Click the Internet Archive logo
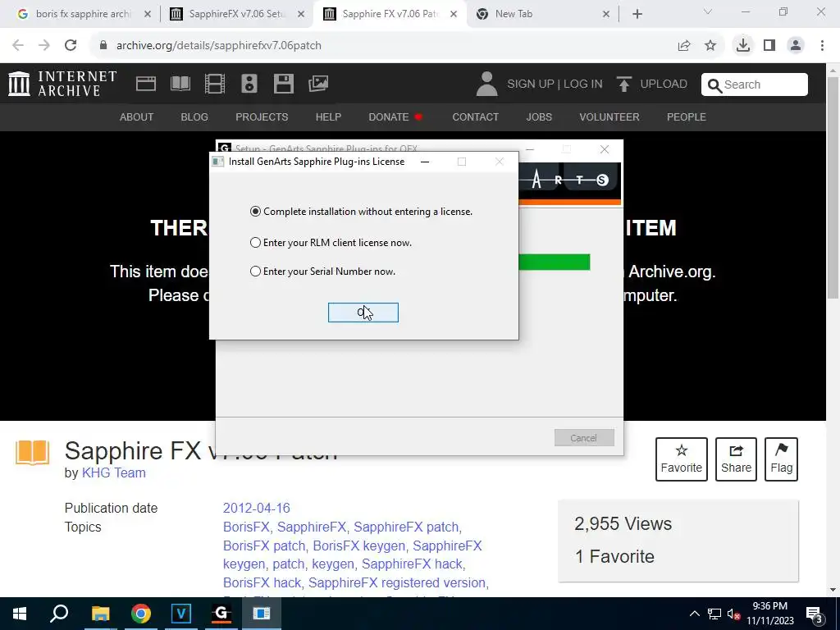Viewport: 840px width, 630px height. (x=62, y=84)
